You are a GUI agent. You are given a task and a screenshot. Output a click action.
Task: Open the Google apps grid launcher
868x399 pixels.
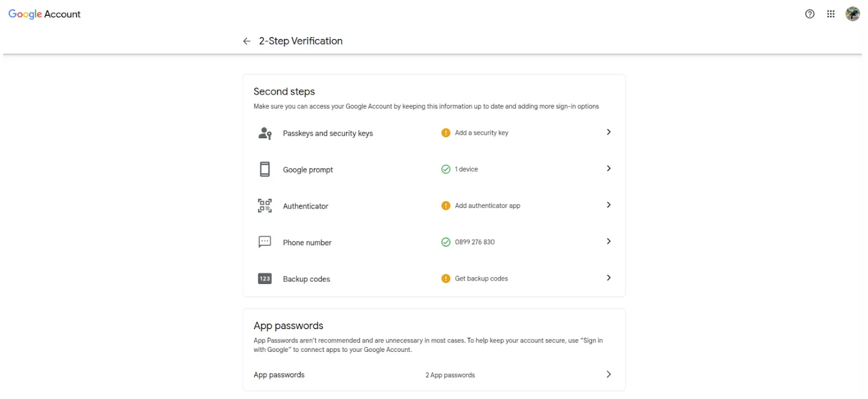[831, 14]
